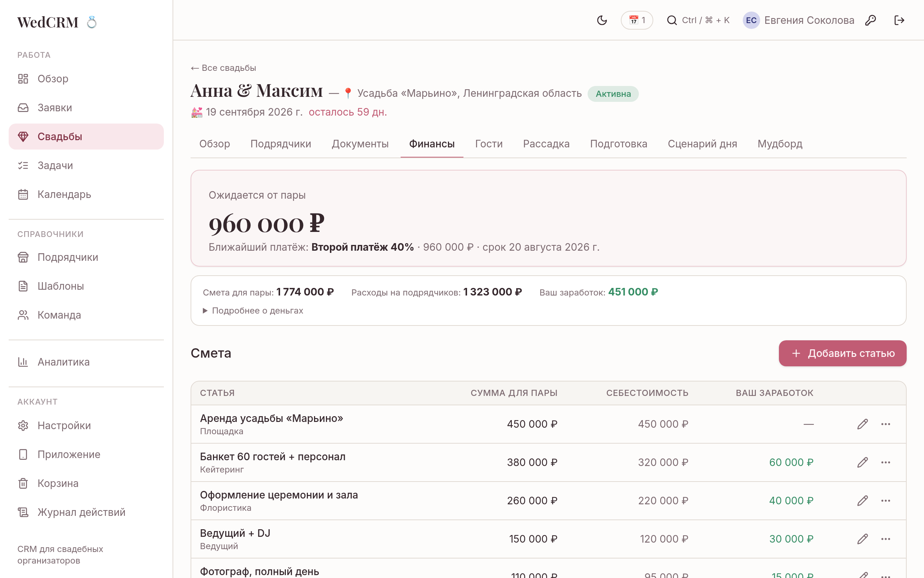Click Аренда усадьбы «Марьино» item name
The width and height of the screenshot is (924, 578).
[271, 418]
